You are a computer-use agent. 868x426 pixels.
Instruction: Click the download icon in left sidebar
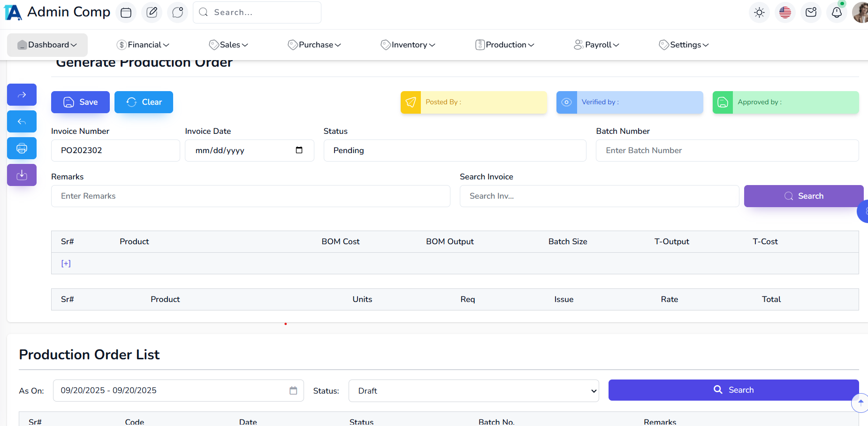22,175
